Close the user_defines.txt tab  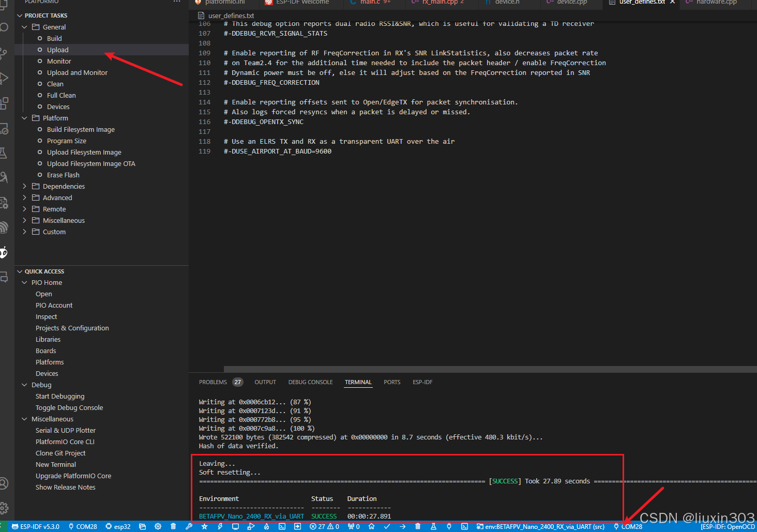(672, 2)
